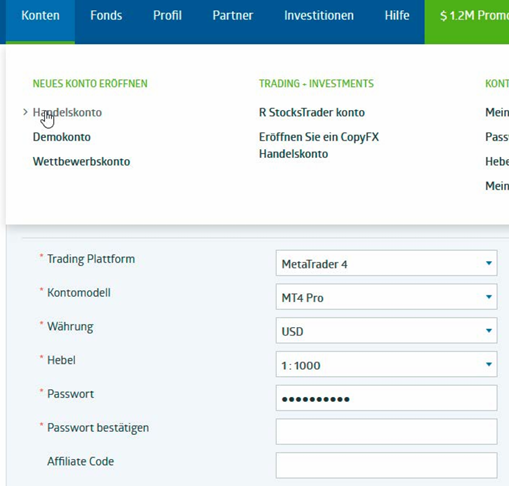Click the Trading Plattform label

(x=91, y=259)
